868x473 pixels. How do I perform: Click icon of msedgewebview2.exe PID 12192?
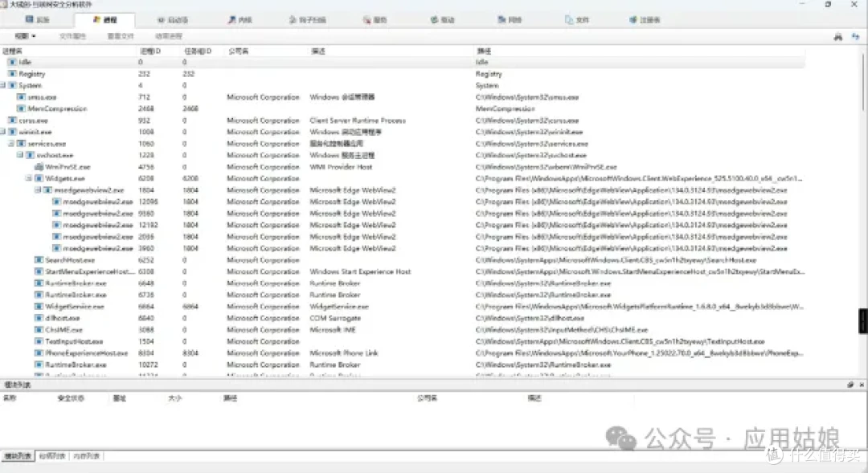(56, 225)
